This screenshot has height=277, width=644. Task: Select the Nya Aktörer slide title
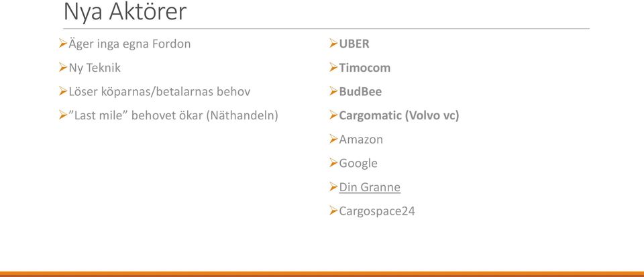coord(125,12)
